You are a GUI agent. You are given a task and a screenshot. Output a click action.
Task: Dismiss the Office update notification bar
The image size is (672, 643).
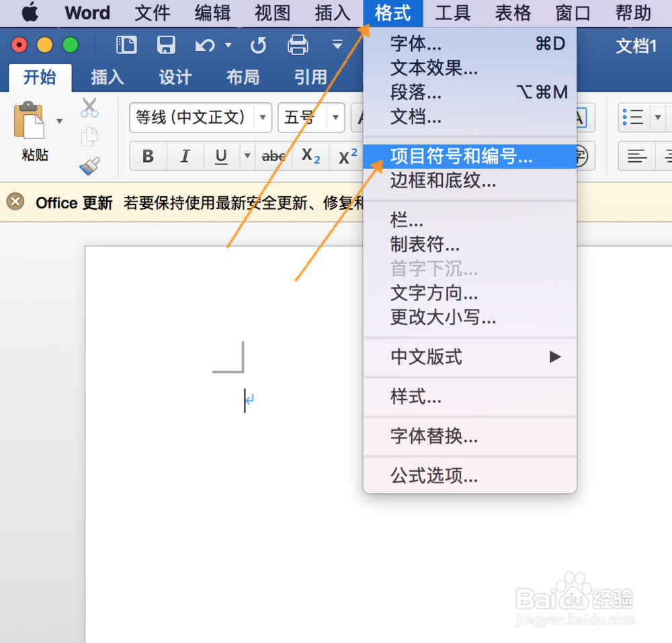tap(15, 202)
